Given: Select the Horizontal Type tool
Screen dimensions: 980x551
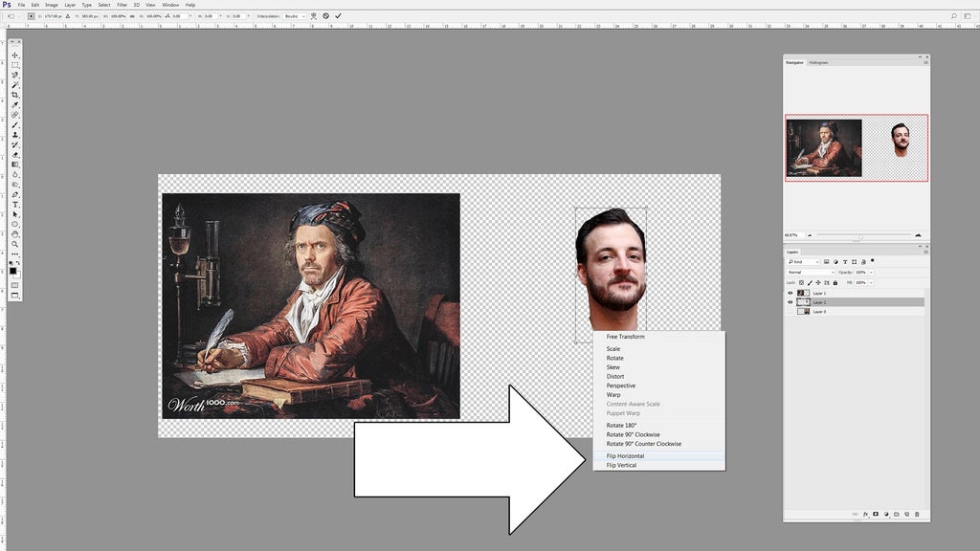Looking at the screenshot, I should tap(15, 205).
